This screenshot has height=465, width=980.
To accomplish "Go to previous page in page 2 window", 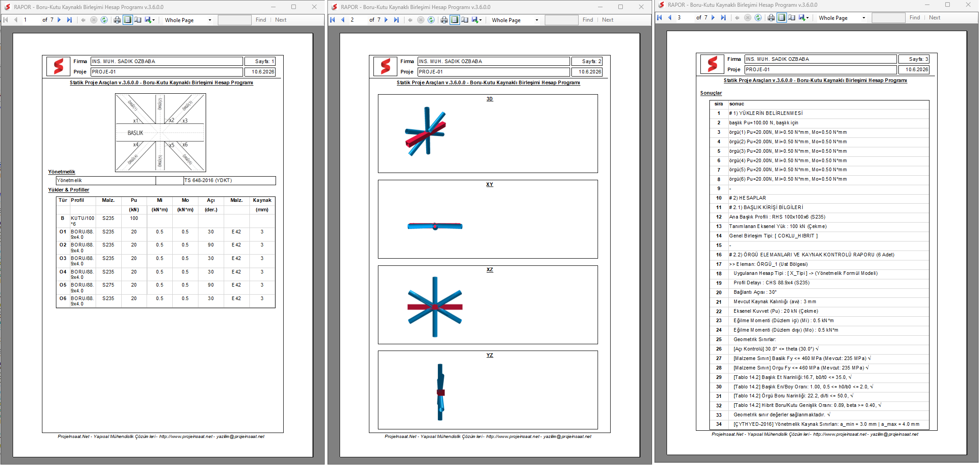I will click(x=343, y=20).
